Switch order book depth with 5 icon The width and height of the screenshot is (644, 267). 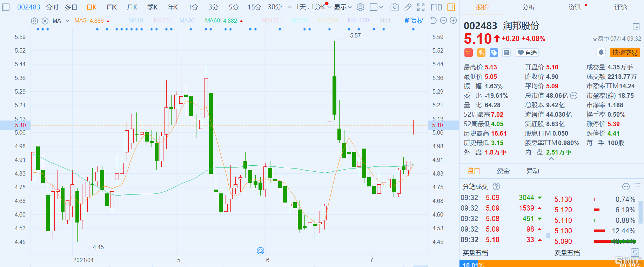pyautogui.click(x=635, y=253)
